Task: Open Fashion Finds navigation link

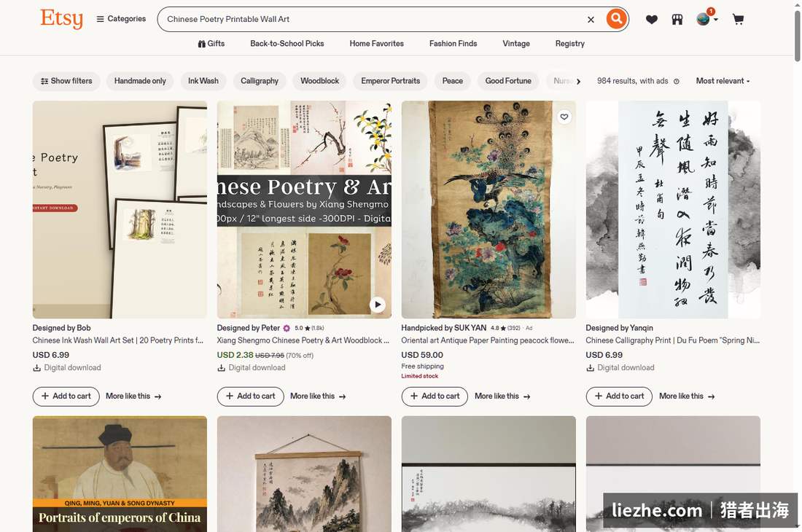Action: pyautogui.click(x=453, y=44)
